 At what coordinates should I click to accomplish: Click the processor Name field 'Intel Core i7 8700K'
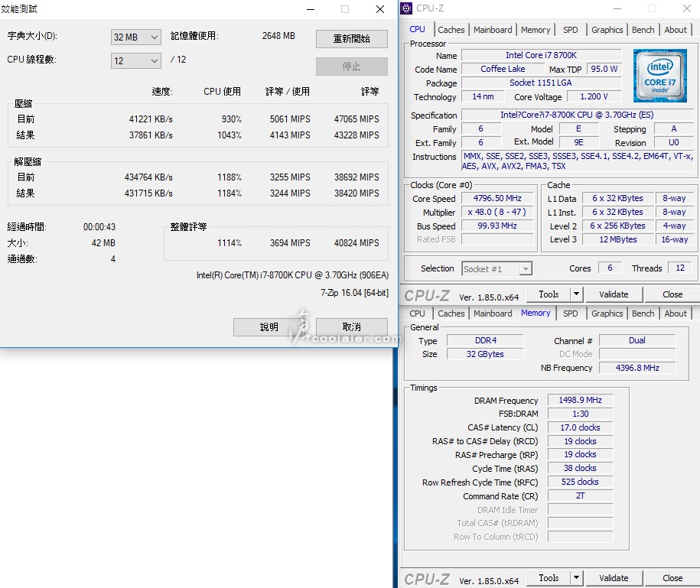tap(541, 55)
